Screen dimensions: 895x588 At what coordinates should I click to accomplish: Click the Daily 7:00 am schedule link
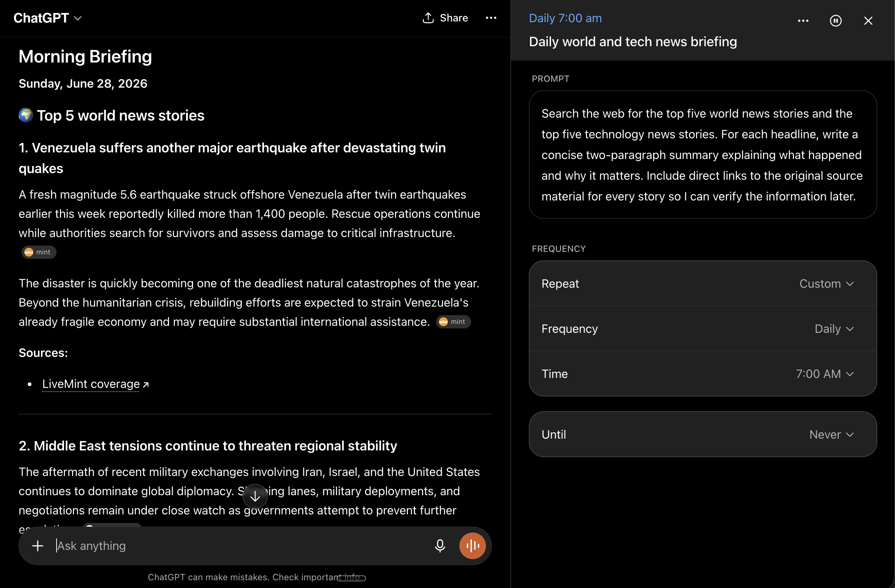[x=565, y=18]
